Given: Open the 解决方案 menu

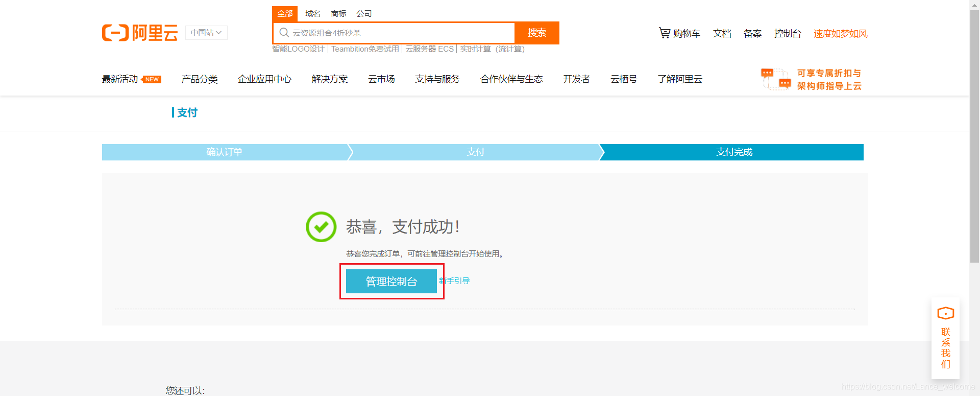Looking at the screenshot, I should point(330,79).
